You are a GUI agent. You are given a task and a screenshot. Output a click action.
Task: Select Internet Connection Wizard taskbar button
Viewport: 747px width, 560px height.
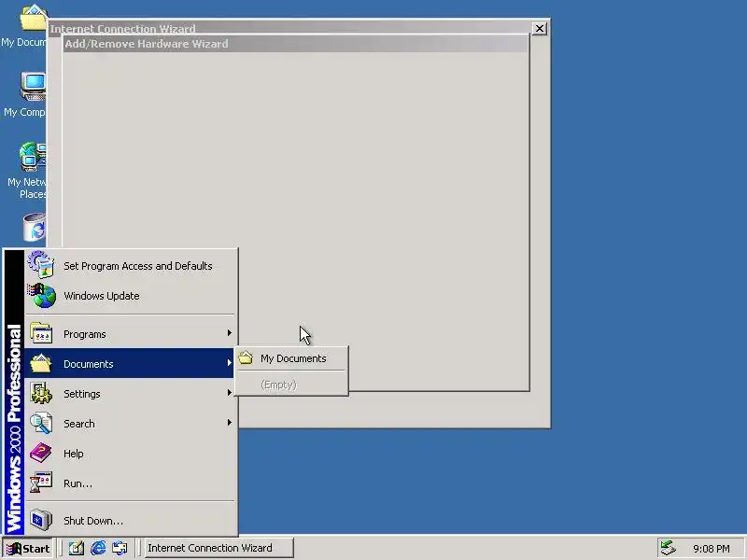(x=218, y=548)
